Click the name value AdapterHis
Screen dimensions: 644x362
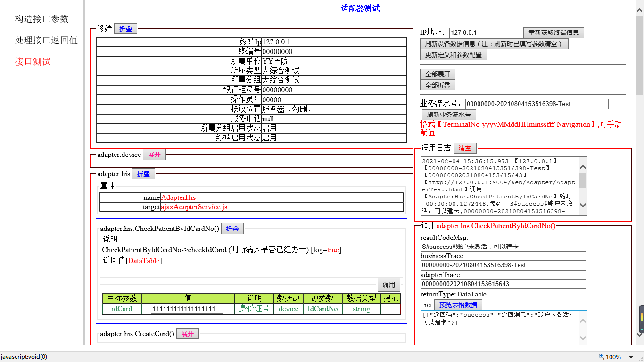tap(178, 197)
